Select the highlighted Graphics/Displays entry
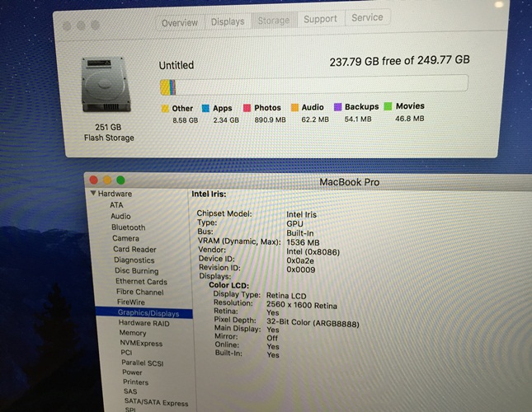 pyautogui.click(x=144, y=313)
